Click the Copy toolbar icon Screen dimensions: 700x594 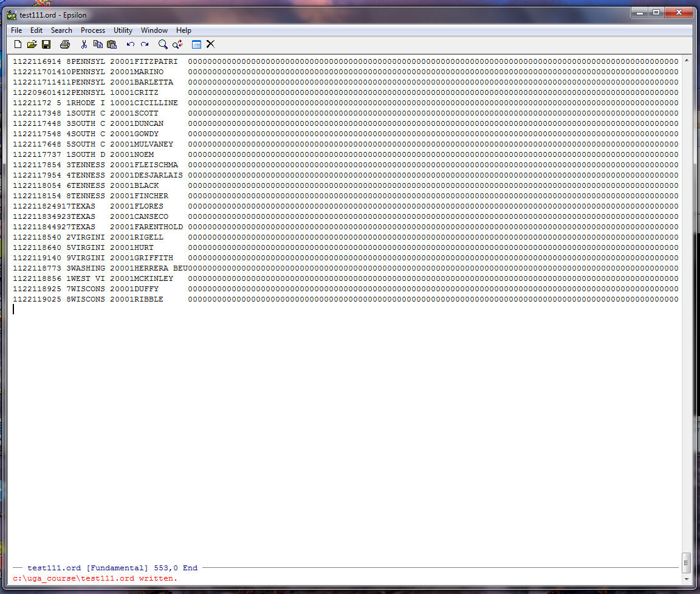click(98, 44)
